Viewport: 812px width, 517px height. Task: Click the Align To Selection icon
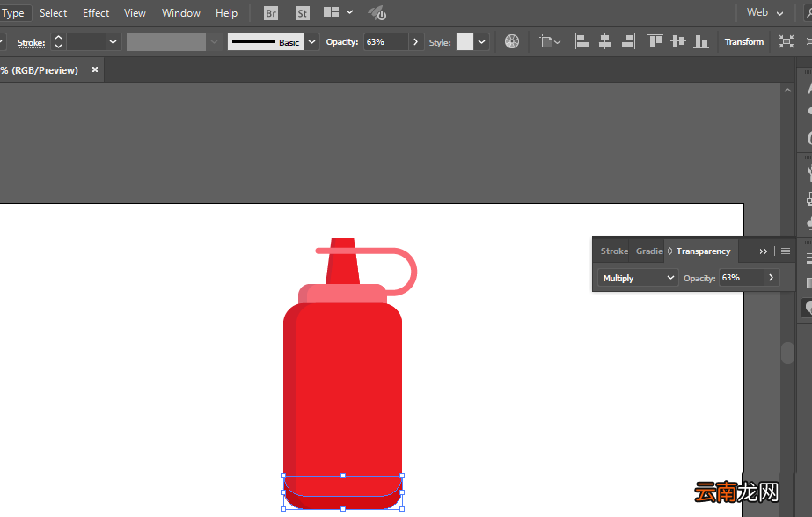[x=550, y=41]
